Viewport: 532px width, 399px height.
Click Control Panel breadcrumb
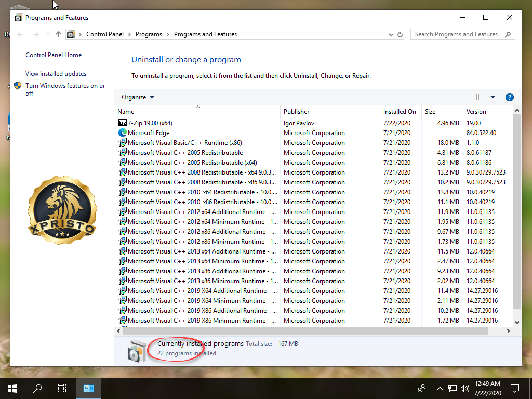tap(105, 34)
